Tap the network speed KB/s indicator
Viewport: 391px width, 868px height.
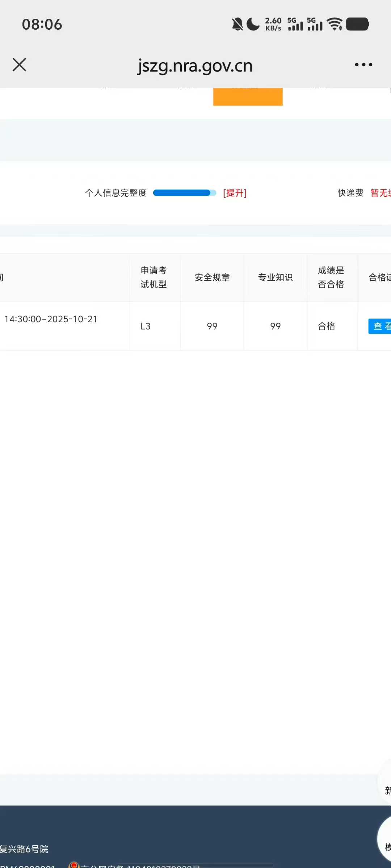coord(273,25)
